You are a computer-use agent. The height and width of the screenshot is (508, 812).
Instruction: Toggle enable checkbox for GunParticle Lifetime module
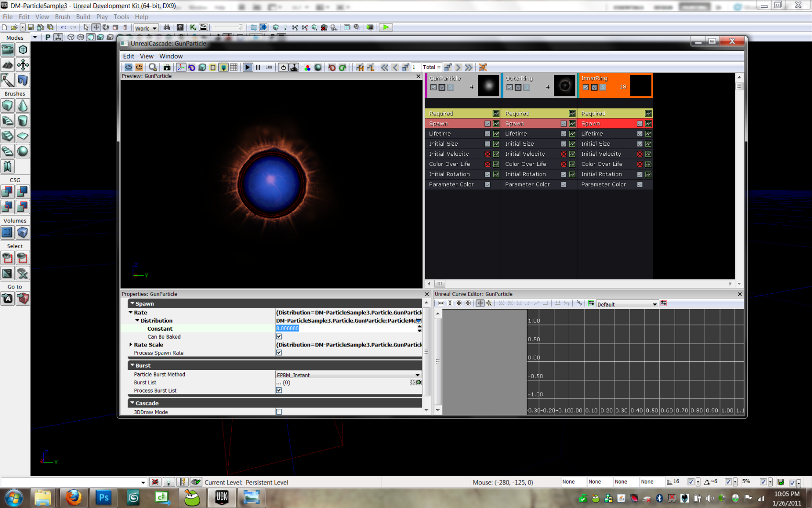pos(487,134)
